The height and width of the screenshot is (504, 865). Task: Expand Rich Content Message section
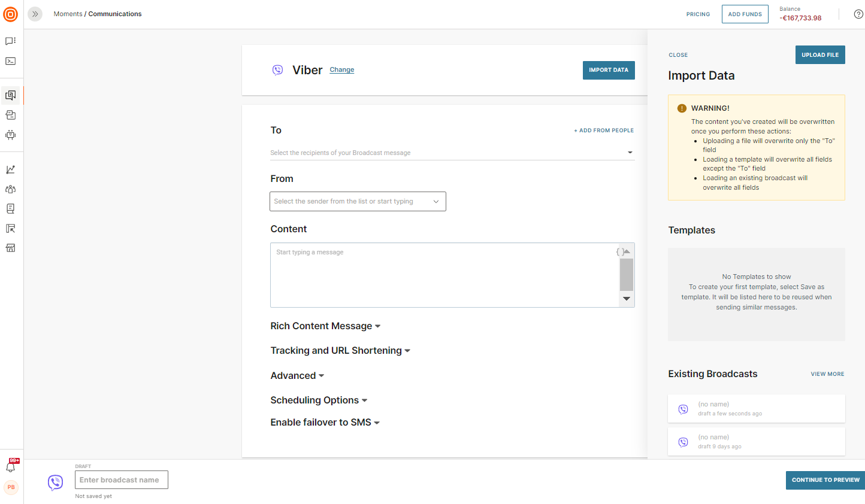pos(325,326)
